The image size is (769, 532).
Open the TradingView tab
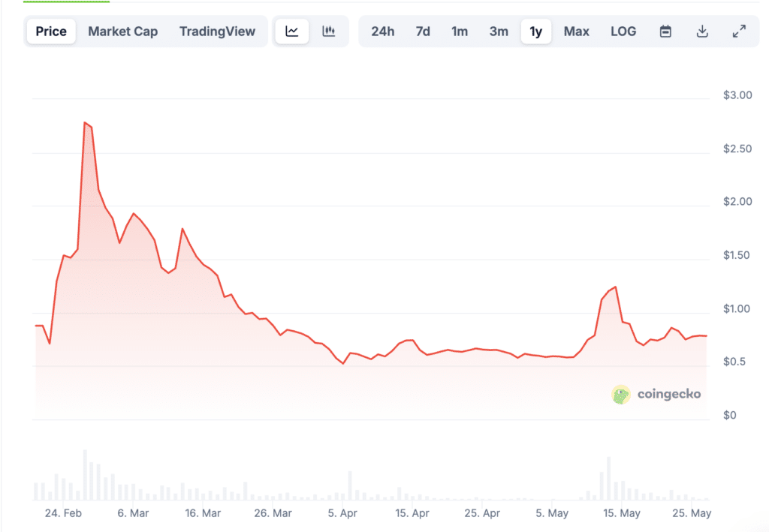217,32
